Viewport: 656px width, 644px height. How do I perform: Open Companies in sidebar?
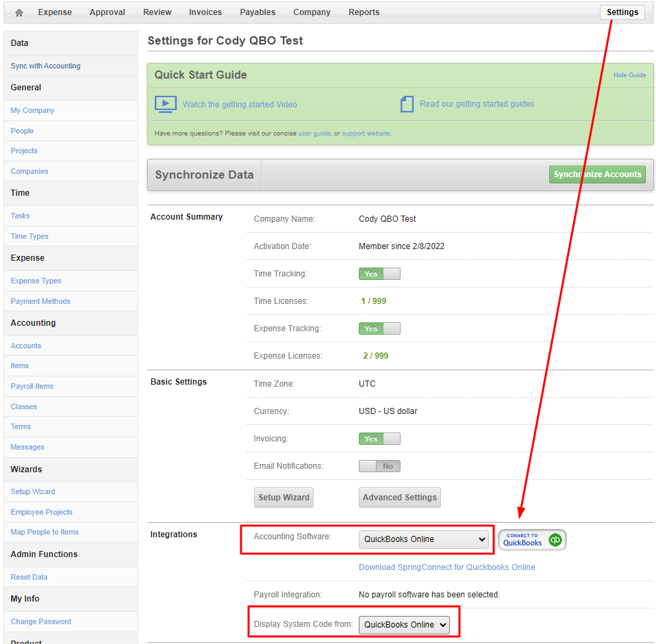(29, 171)
